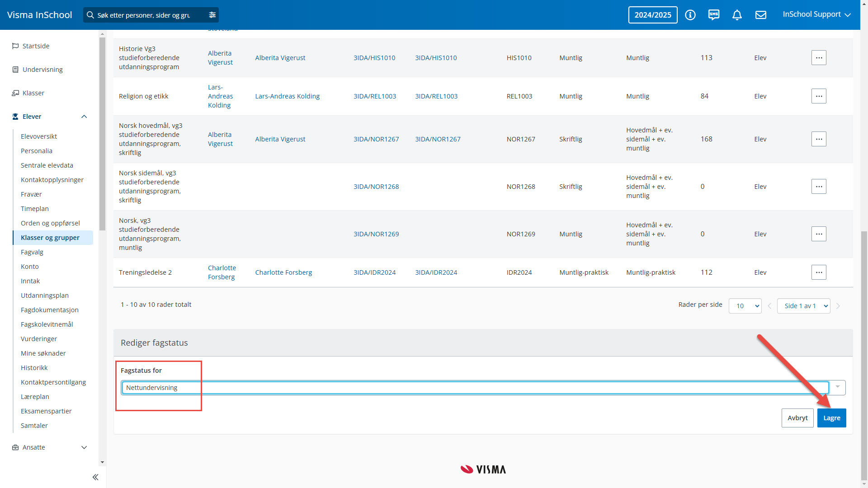868x488 pixels.
Task: Open the Side 1 av 1 page selector
Action: tap(803, 306)
